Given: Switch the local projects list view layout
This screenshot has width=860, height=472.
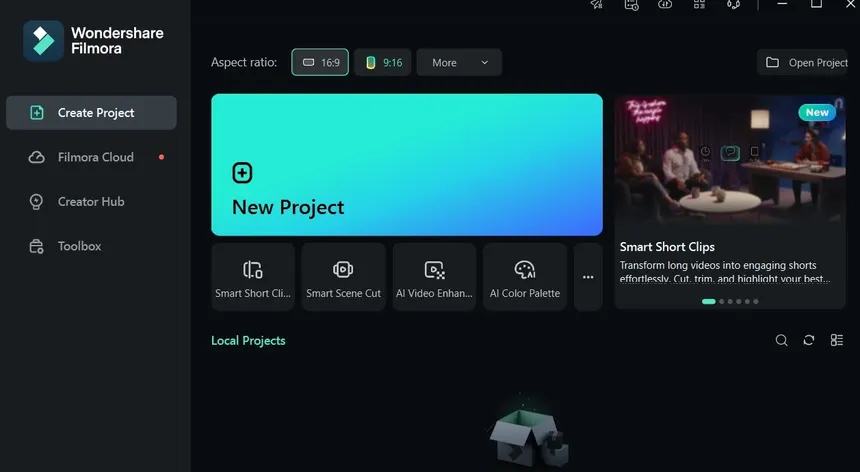Looking at the screenshot, I should coord(837,340).
